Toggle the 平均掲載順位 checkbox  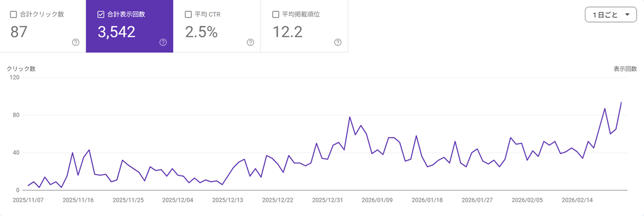(275, 14)
